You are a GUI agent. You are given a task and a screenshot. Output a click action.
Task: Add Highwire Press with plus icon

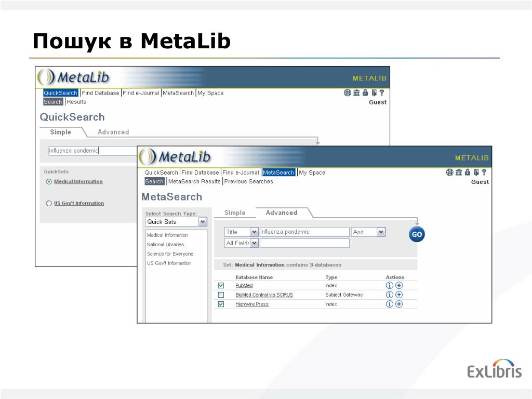[x=399, y=304]
